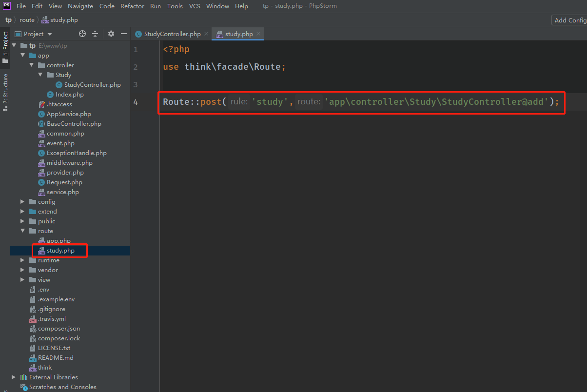
Task: Collapse the app folder arrow
Action: coord(22,55)
